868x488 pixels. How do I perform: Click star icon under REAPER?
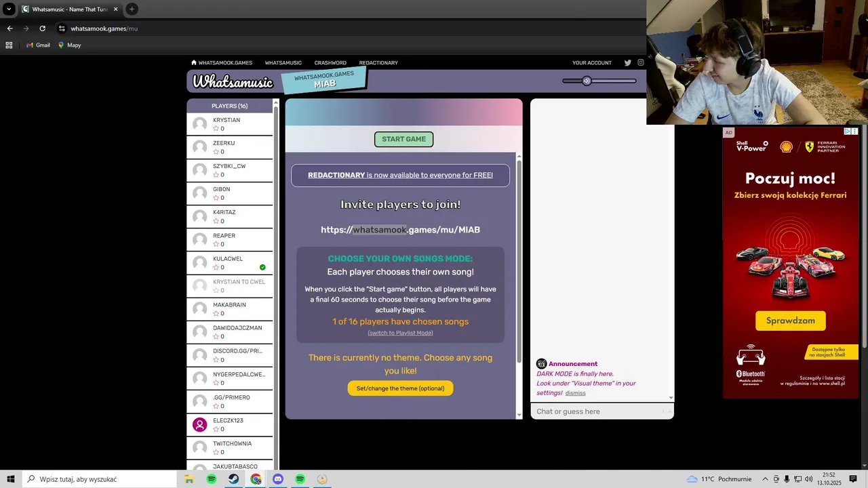(x=216, y=244)
